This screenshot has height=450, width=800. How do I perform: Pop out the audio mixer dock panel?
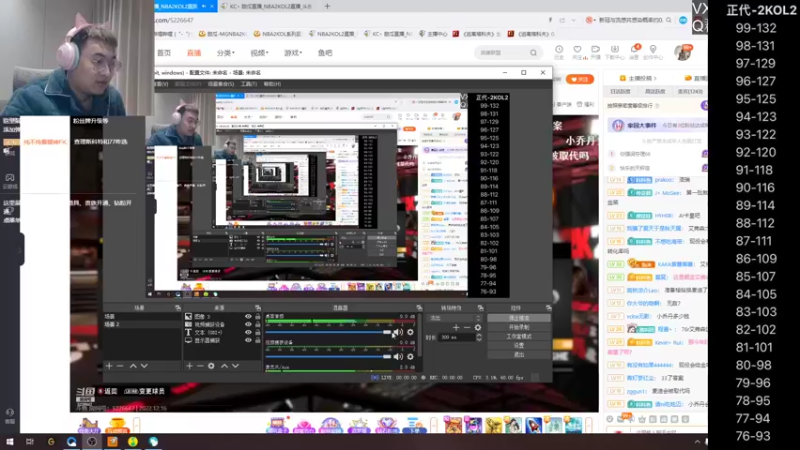point(419,308)
